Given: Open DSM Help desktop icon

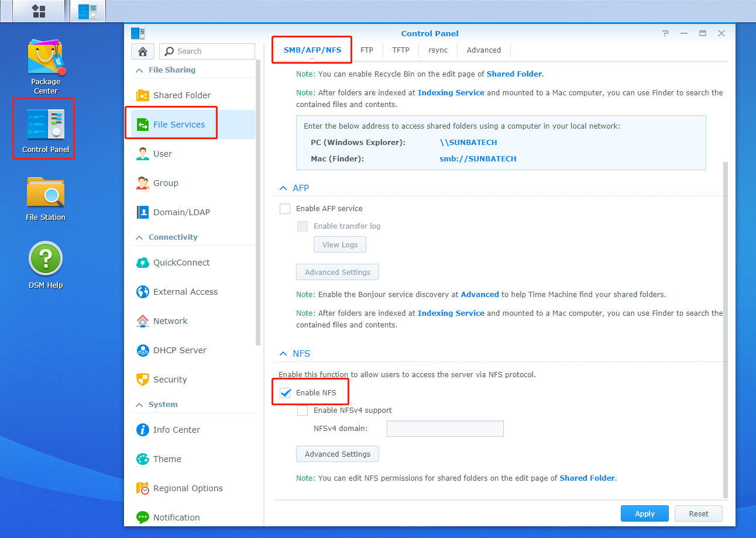Looking at the screenshot, I should pyautogui.click(x=46, y=265).
